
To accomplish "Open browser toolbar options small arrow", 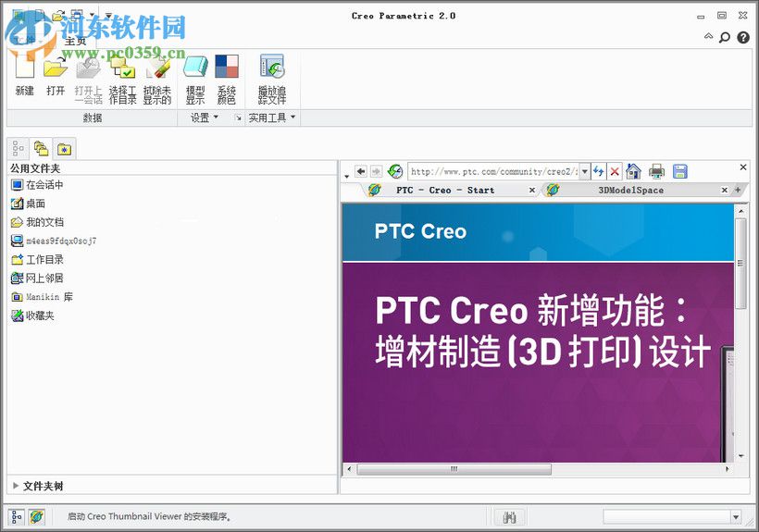I will point(346,177).
